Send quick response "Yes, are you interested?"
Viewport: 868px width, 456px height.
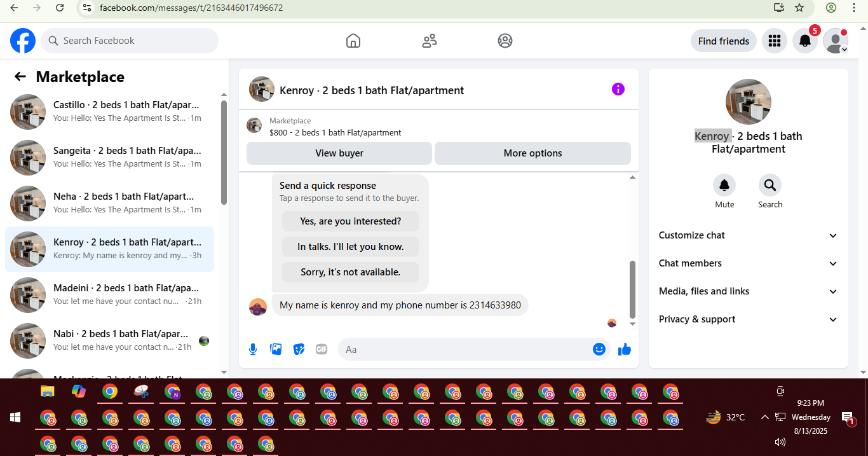click(351, 221)
